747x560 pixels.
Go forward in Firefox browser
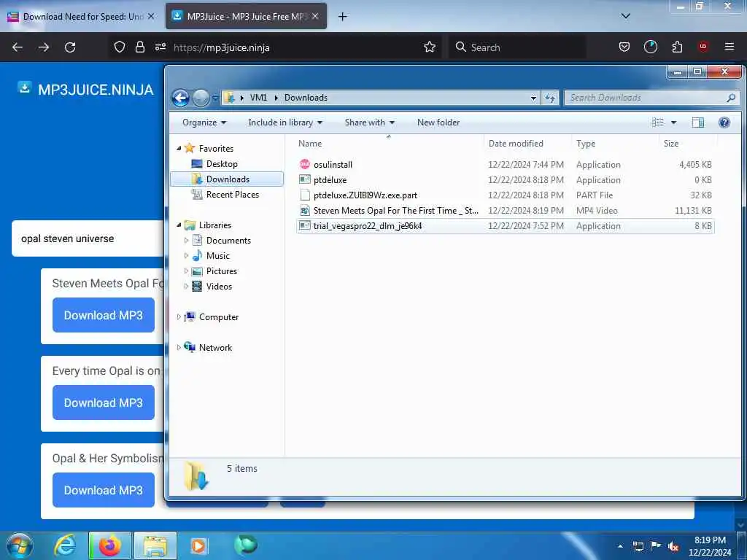(x=44, y=47)
